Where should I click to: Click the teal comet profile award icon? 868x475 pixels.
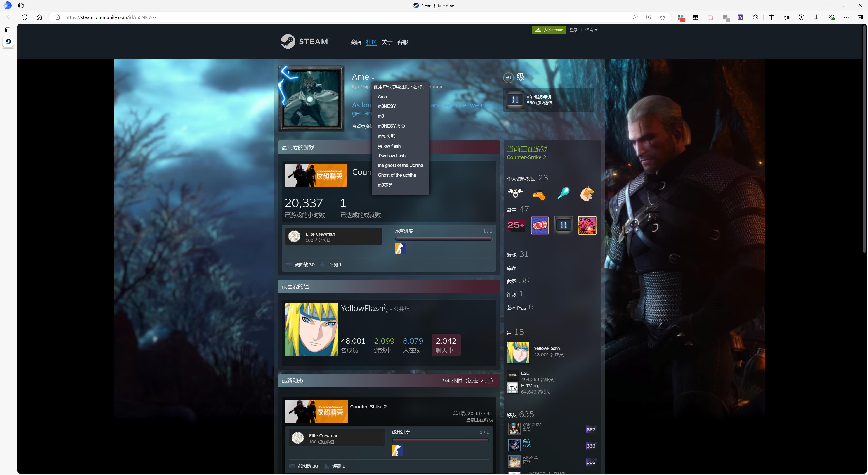coord(563,193)
